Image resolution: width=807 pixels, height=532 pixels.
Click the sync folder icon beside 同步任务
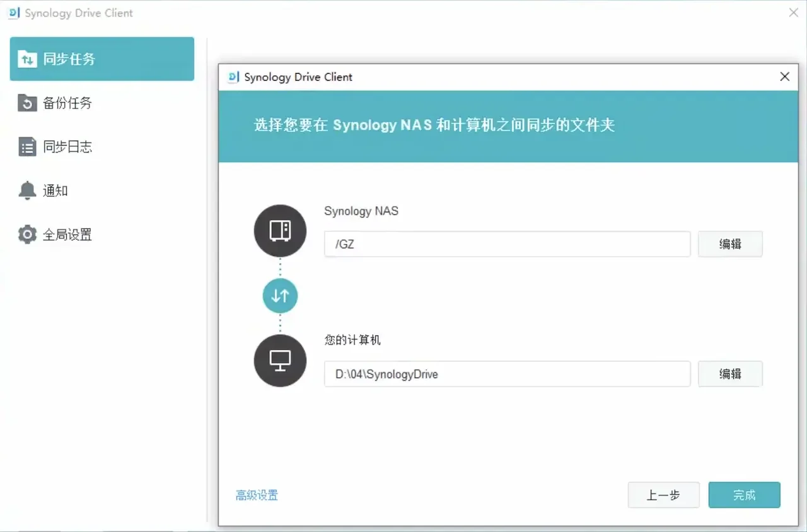coord(27,59)
